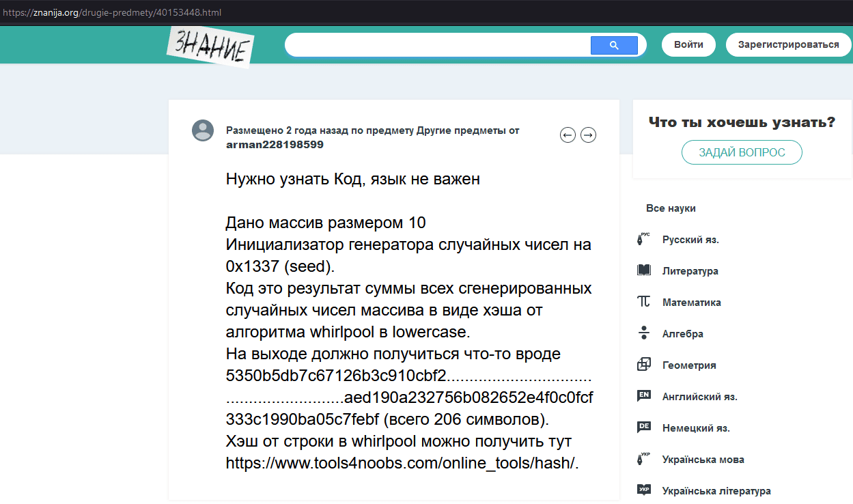This screenshot has width=853, height=504.
Task: Go to next question arrow
Action: pyautogui.click(x=588, y=135)
